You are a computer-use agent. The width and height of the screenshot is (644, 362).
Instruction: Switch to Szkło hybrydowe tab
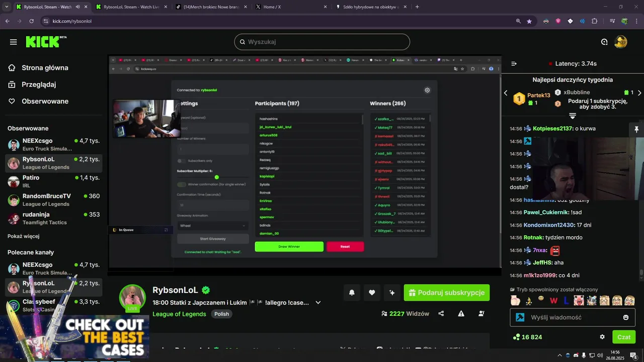371,7
